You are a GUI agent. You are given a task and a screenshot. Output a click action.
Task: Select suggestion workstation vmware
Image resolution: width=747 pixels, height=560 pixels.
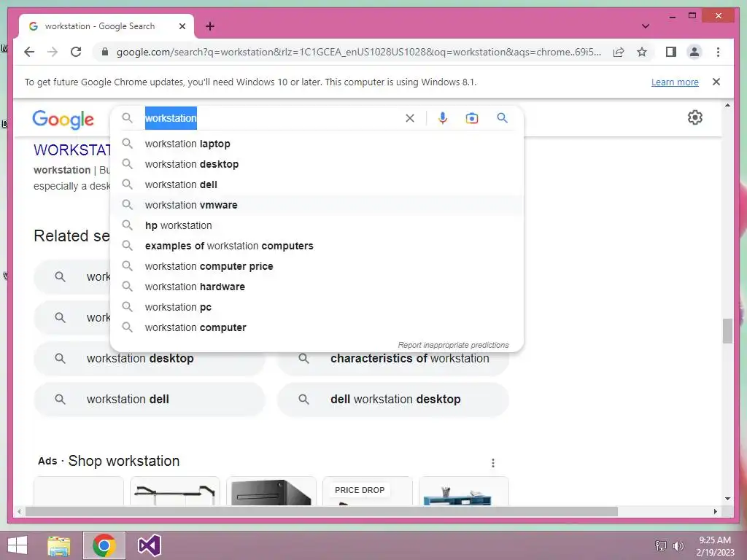click(317, 205)
